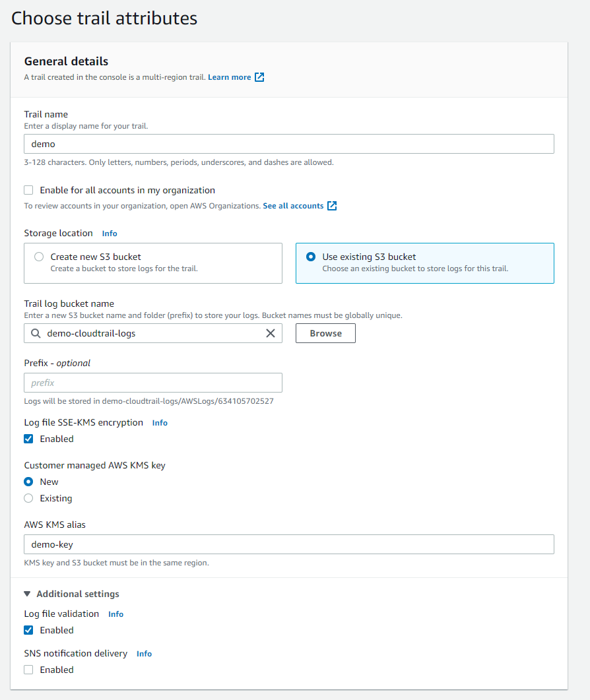Check Enable for all accounts in my organization

click(28, 189)
